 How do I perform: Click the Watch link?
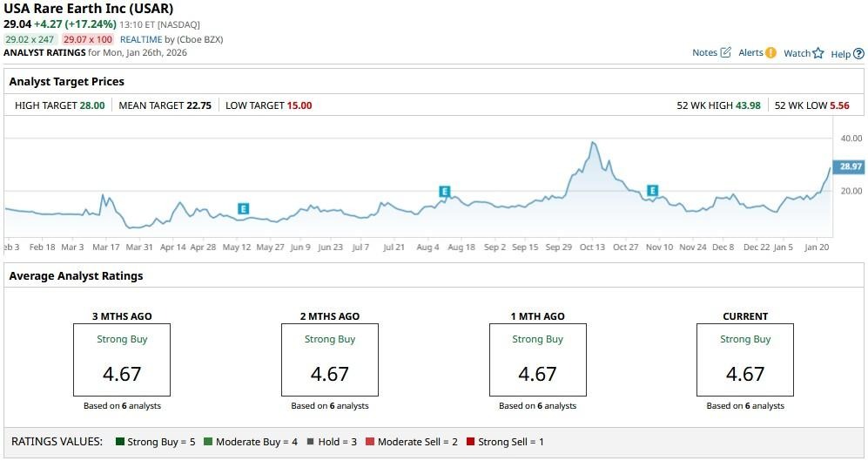point(797,53)
